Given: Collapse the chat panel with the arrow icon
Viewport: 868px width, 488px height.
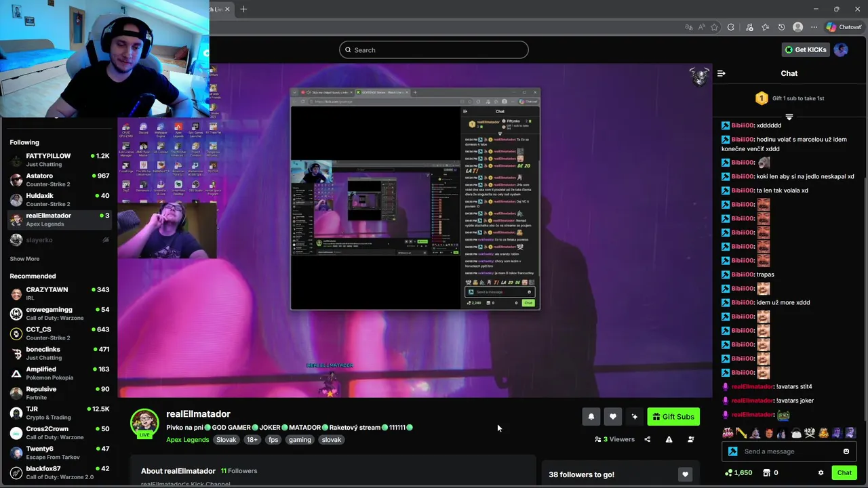Looking at the screenshot, I should 722,73.
